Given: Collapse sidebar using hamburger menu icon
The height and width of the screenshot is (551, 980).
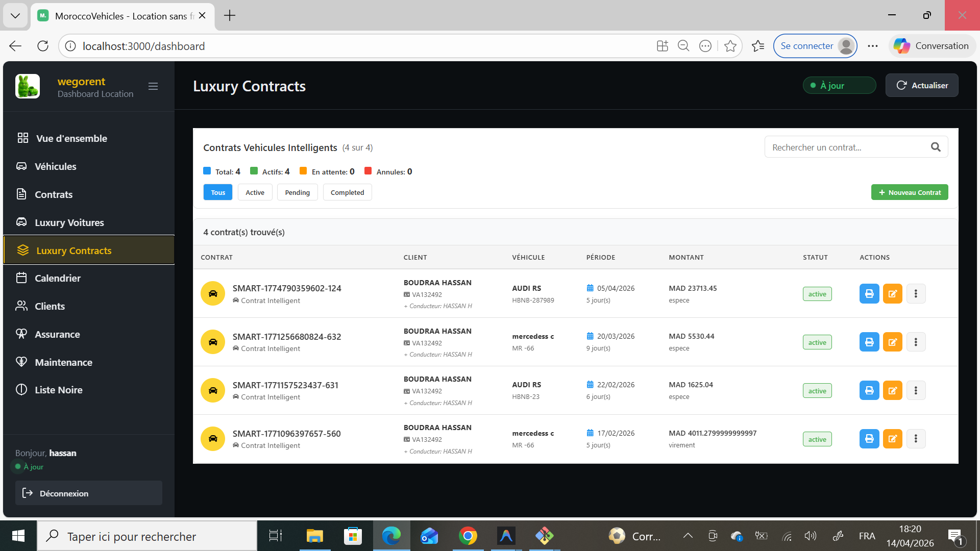Looking at the screenshot, I should [x=153, y=86].
